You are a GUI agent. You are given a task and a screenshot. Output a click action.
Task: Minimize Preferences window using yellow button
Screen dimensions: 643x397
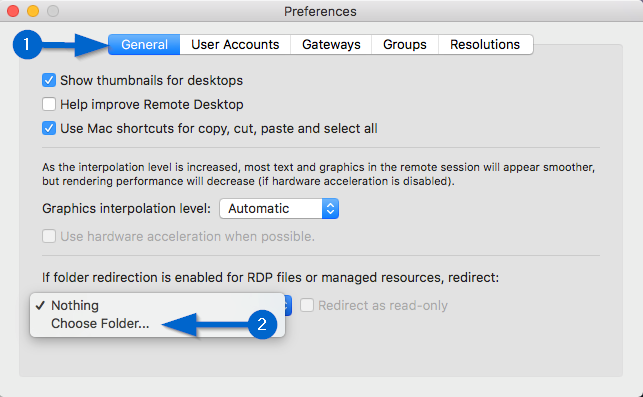(x=33, y=11)
